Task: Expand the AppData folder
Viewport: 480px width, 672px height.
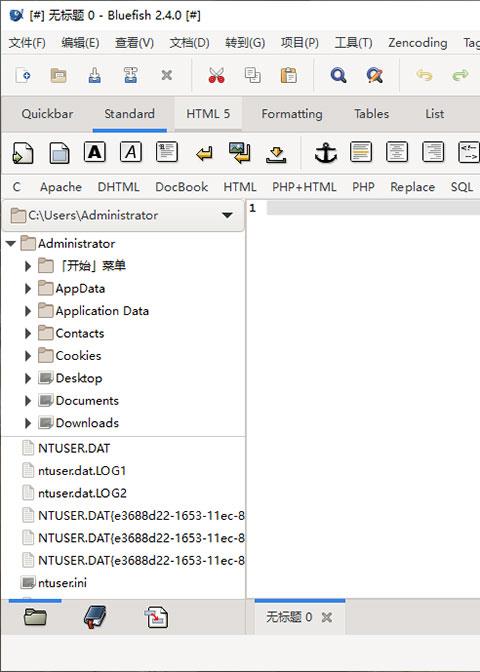Action: (x=28, y=288)
